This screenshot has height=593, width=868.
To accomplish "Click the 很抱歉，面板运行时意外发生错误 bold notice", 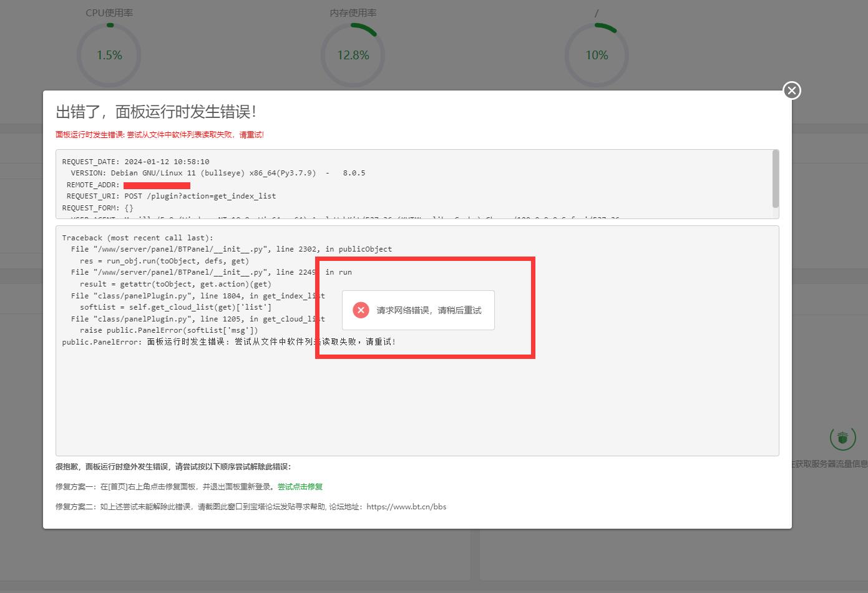I will [x=173, y=467].
